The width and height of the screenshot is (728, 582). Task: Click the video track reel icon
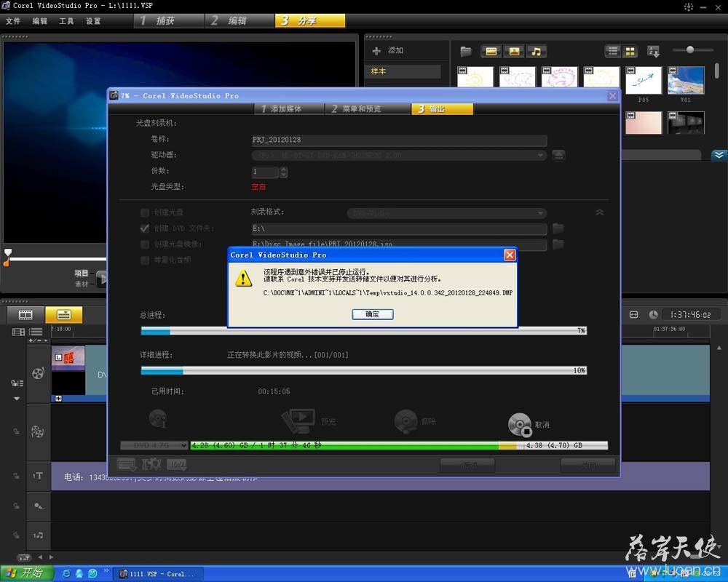(38, 374)
